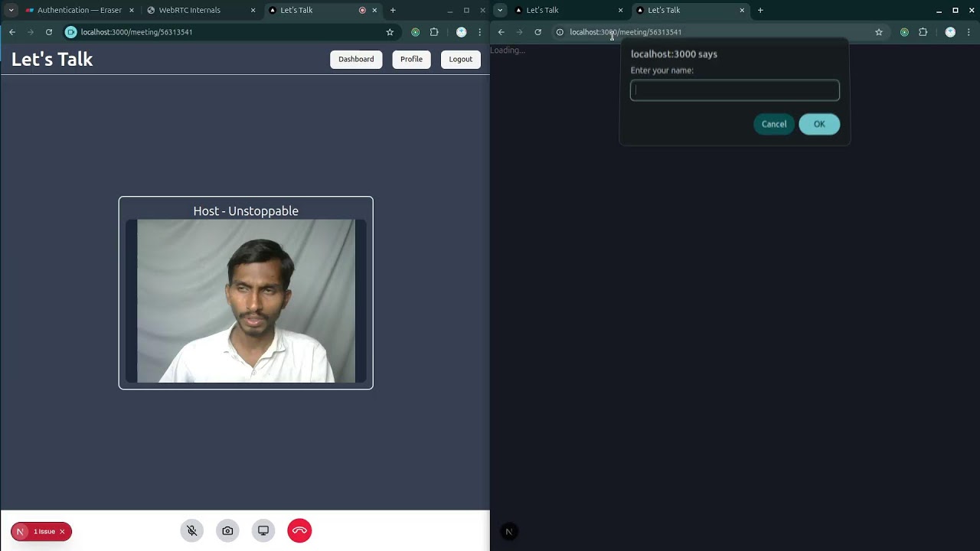Click the Logout button
The image size is (980, 551).
(x=461, y=59)
